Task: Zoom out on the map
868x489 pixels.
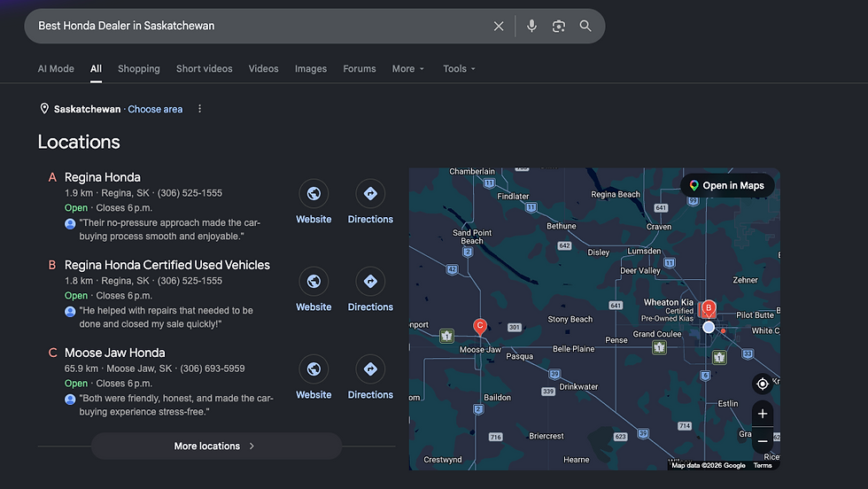Action: [x=763, y=441]
